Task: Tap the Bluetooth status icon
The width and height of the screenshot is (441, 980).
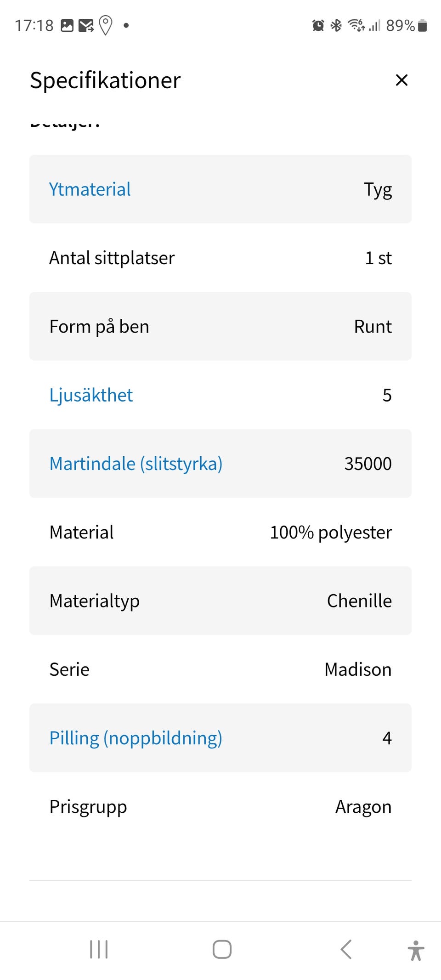Action: tap(336, 25)
